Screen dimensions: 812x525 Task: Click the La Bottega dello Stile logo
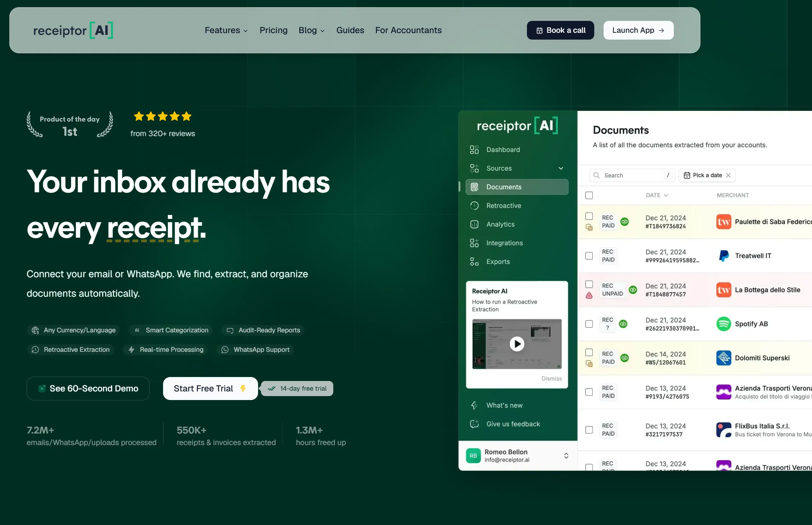pos(724,290)
